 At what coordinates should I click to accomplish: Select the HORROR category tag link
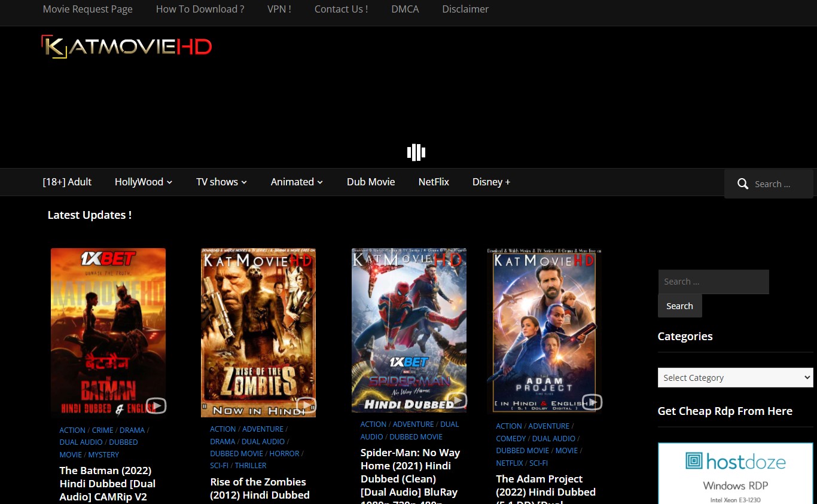284,454
